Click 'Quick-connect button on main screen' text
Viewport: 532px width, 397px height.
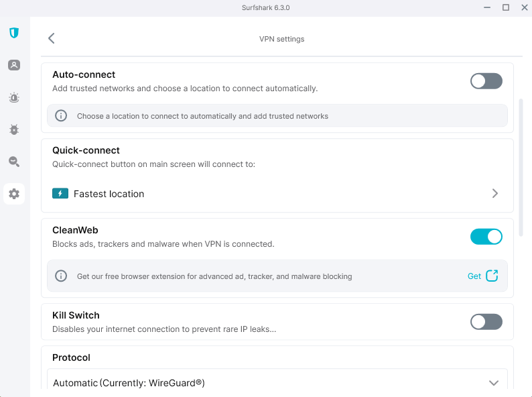[153, 164]
